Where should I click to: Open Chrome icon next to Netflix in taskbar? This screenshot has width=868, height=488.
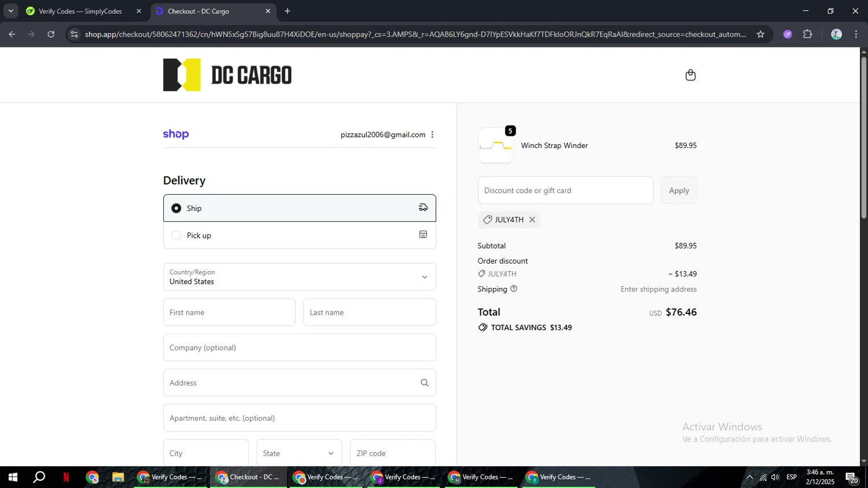click(x=93, y=477)
